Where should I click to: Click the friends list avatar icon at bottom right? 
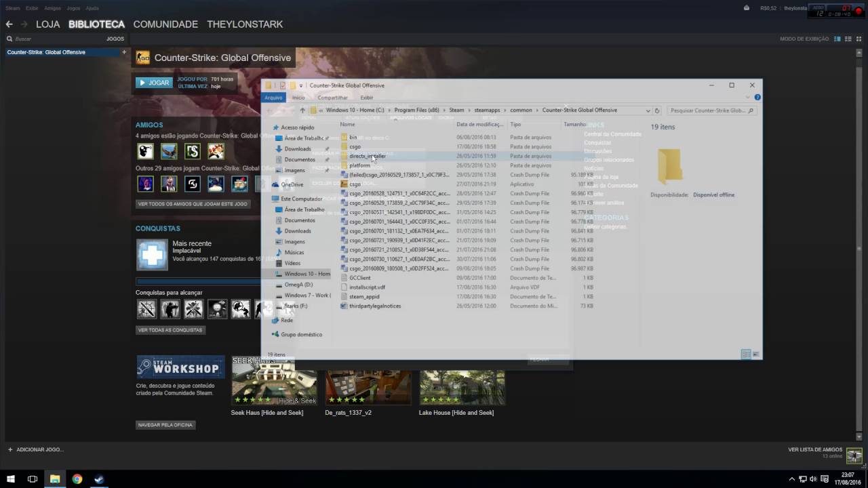click(x=854, y=455)
